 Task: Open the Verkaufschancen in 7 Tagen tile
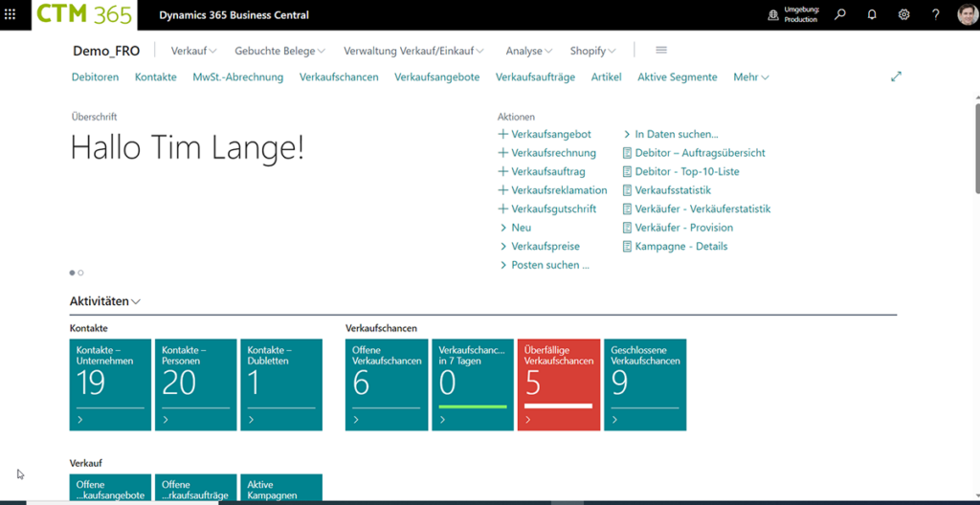(x=473, y=384)
